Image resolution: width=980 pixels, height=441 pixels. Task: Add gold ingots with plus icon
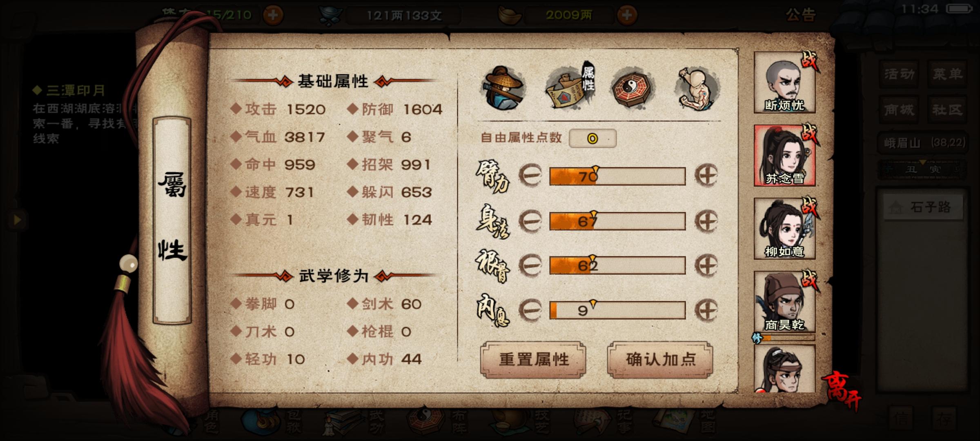point(627,15)
